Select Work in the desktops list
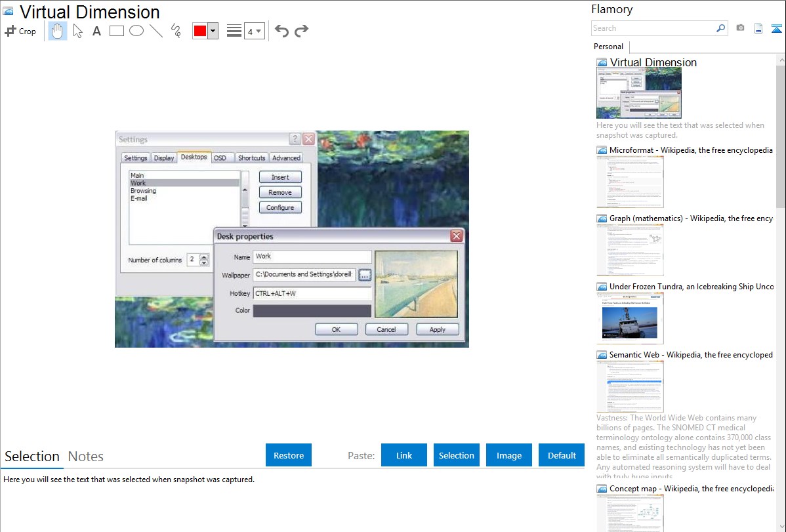This screenshot has width=786, height=532. tap(184, 183)
